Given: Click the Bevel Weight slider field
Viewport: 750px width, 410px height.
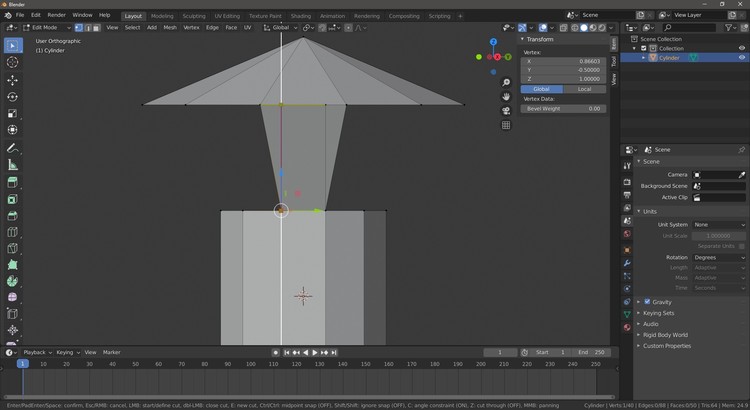Looking at the screenshot, I should (x=563, y=108).
